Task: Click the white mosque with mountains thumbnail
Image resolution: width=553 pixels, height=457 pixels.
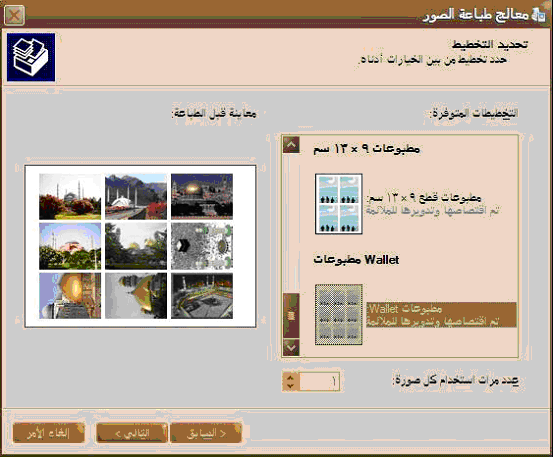Action: click(136, 196)
